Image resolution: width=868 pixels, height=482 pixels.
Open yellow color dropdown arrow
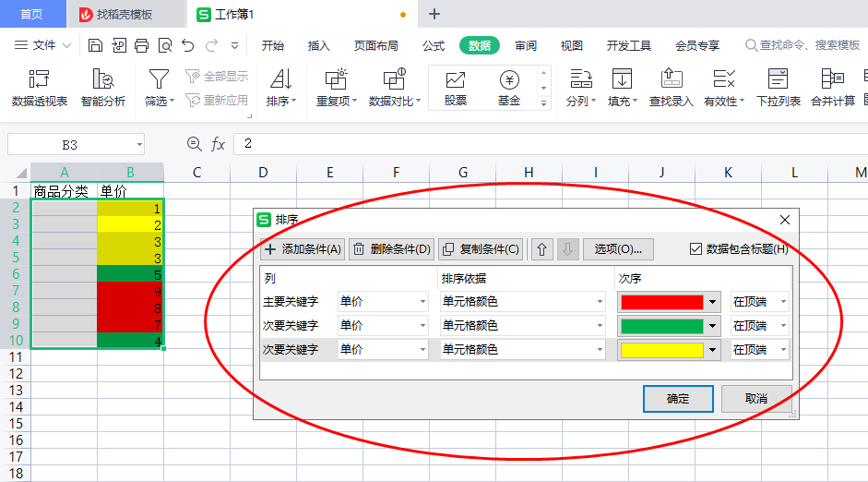click(x=712, y=350)
